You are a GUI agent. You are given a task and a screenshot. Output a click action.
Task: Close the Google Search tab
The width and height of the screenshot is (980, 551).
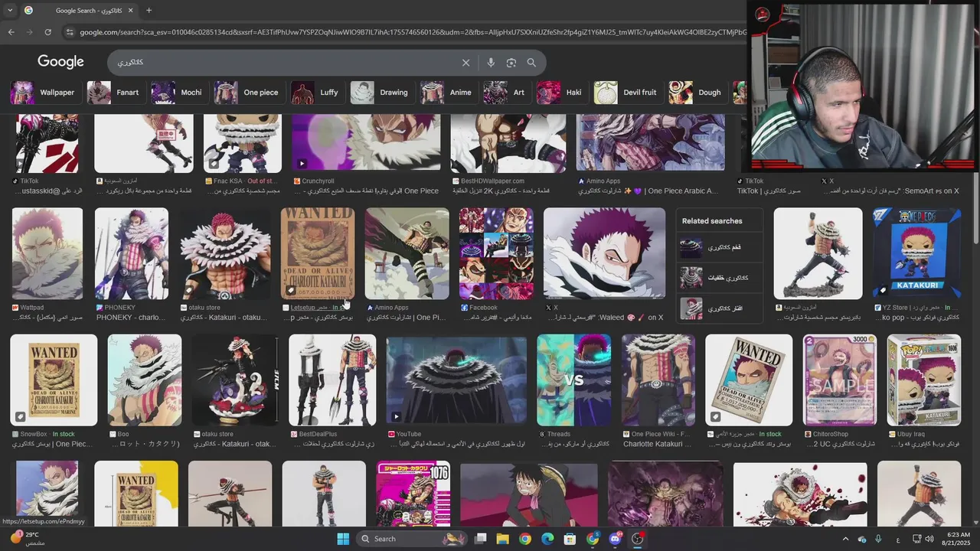(x=130, y=11)
